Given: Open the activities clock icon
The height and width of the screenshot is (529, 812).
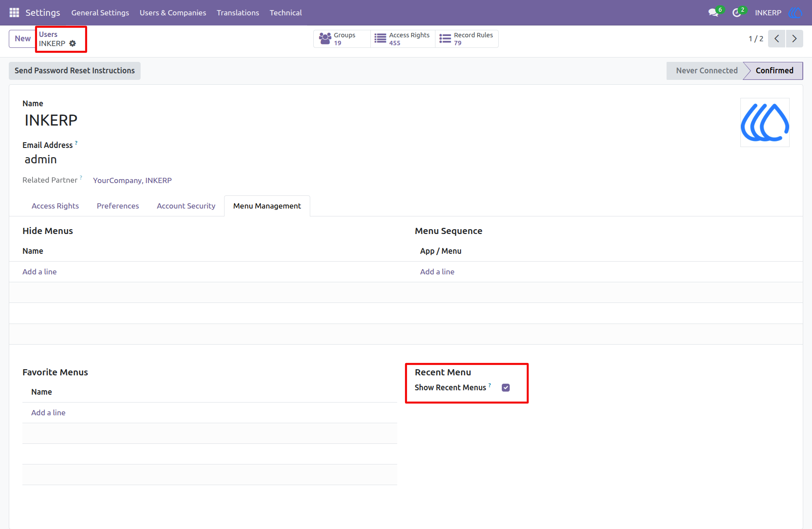Looking at the screenshot, I should 737,13.
